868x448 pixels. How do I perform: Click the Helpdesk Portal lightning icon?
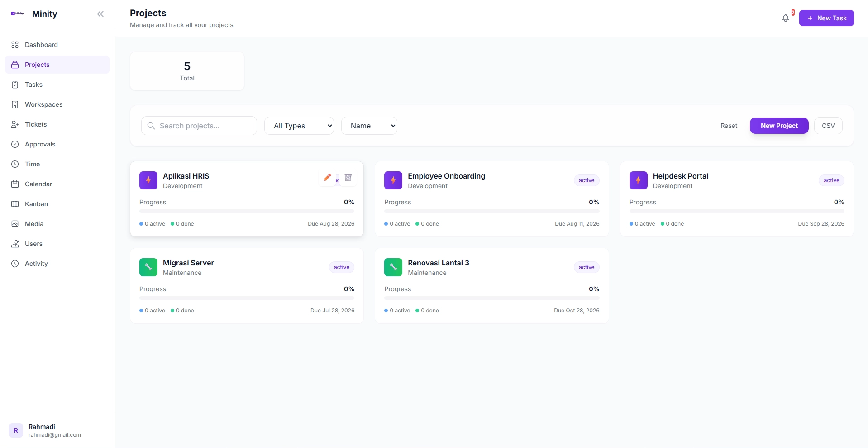(x=638, y=180)
